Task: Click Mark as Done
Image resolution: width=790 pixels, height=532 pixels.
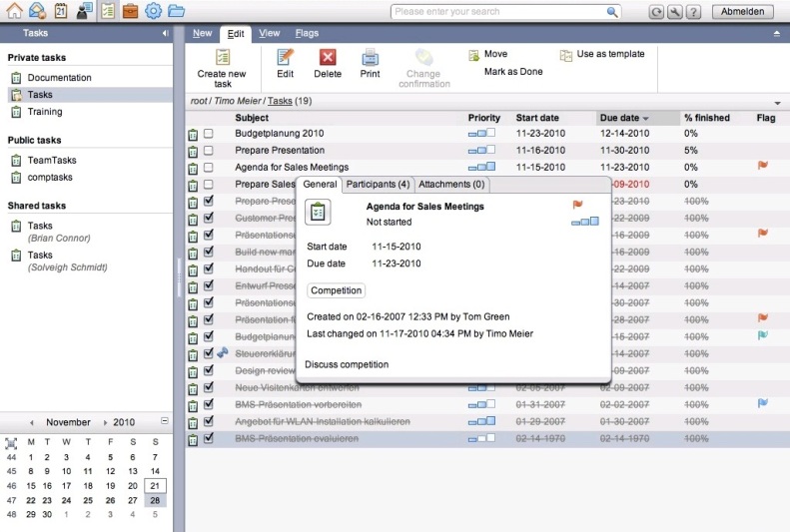Action: click(x=513, y=72)
